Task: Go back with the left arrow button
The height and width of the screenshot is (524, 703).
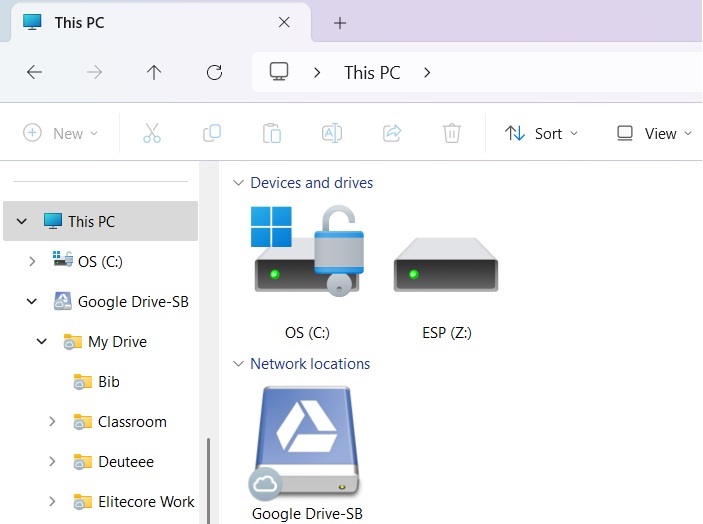Action: coord(35,72)
